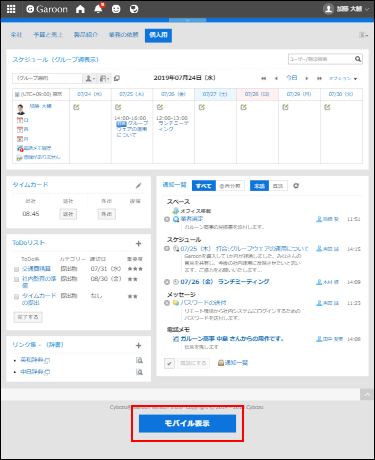Click the copy window icon beside group selector

click(117, 78)
